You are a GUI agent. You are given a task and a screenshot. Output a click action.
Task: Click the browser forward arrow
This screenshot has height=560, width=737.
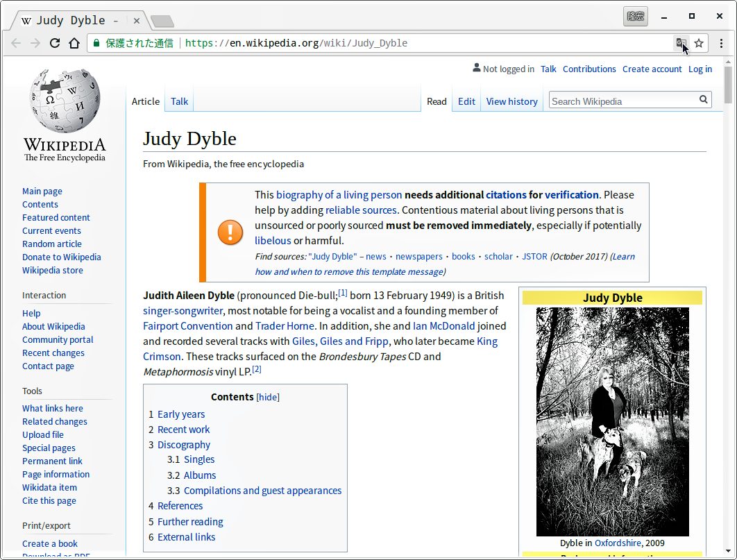point(35,43)
